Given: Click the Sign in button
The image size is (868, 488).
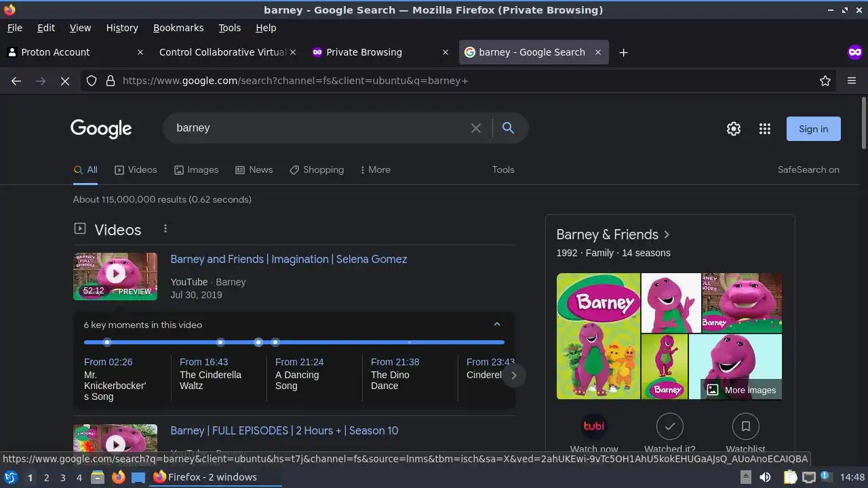Looking at the screenshot, I should (x=813, y=129).
